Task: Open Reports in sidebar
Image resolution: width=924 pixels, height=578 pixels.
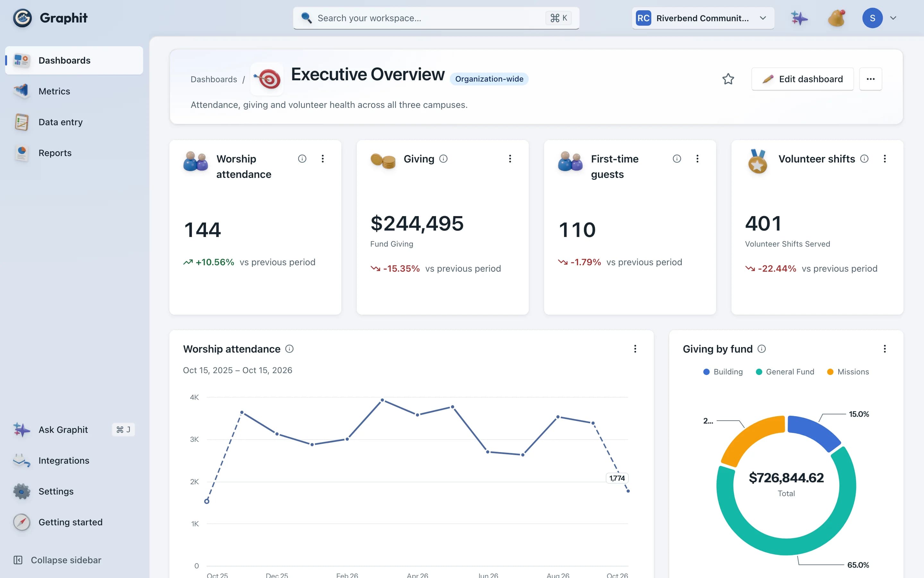Action: pos(74,153)
